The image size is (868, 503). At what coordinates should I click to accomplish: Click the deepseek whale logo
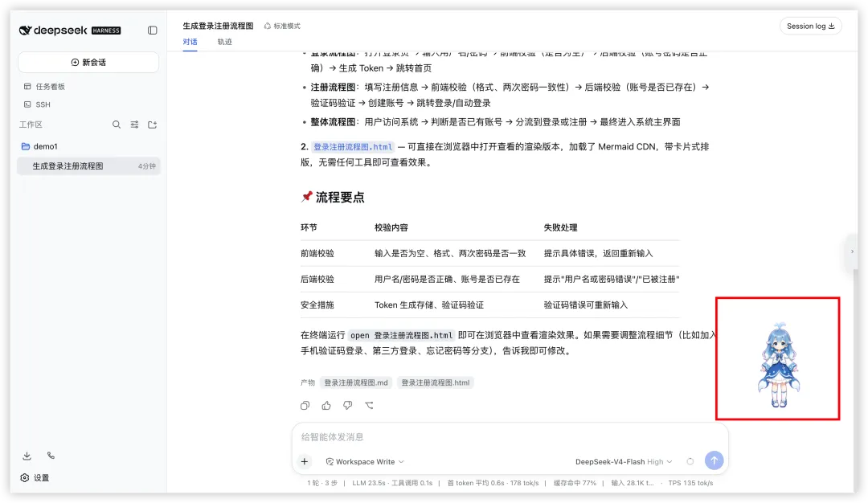26,31
